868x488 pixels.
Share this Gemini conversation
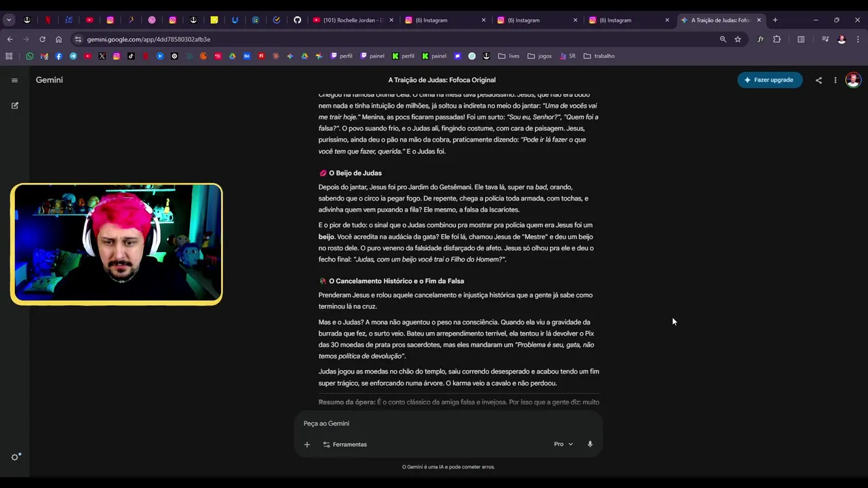coord(818,80)
